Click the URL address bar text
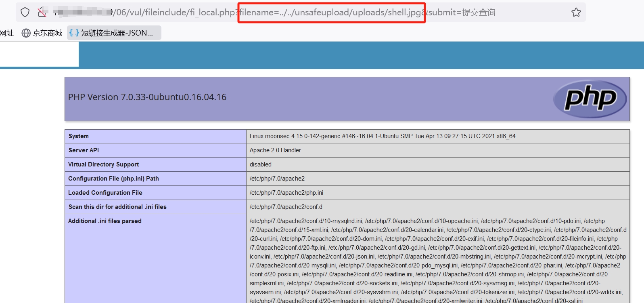This screenshot has height=303, width=644. 274,13
